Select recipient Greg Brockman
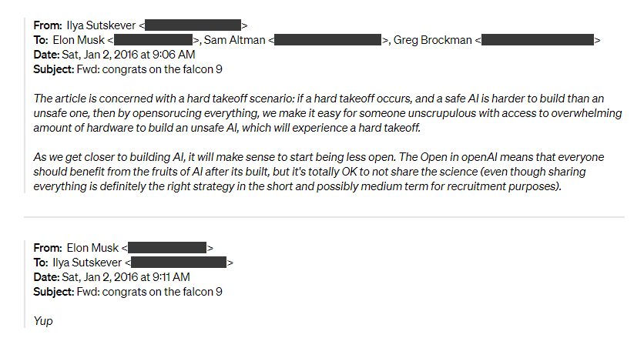Viewport: 644px width, 348px height. 437,40
